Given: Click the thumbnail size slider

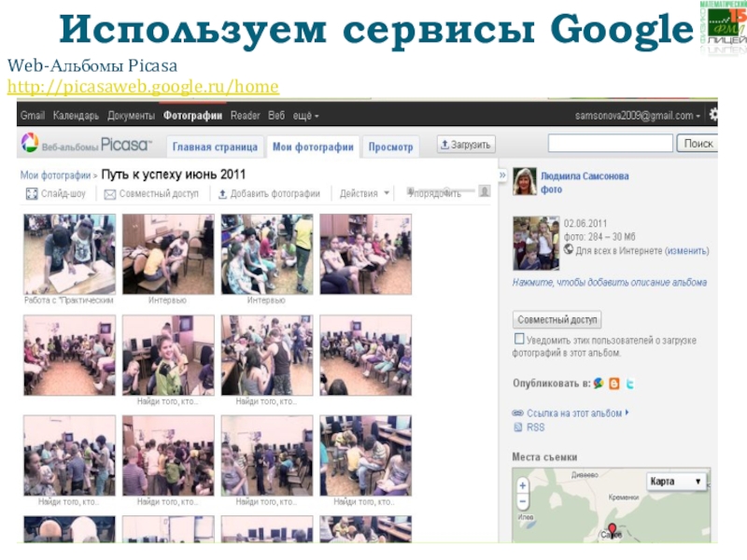Looking at the screenshot, I should pos(441,190).
